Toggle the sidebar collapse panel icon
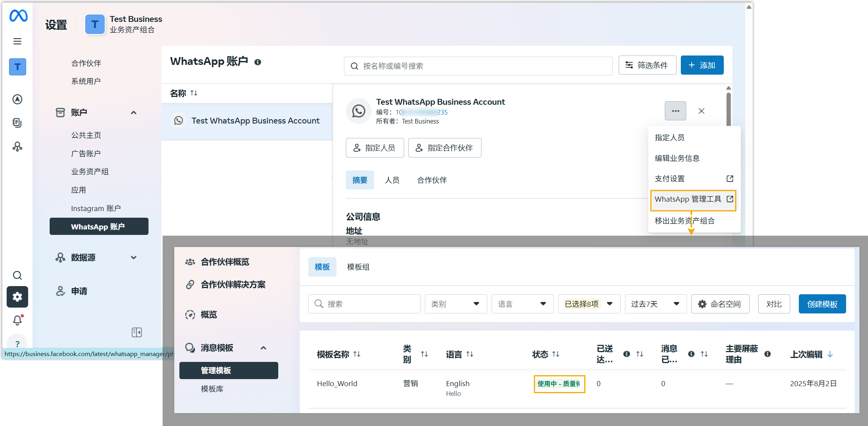868x426 pixels. click(137, 332)
